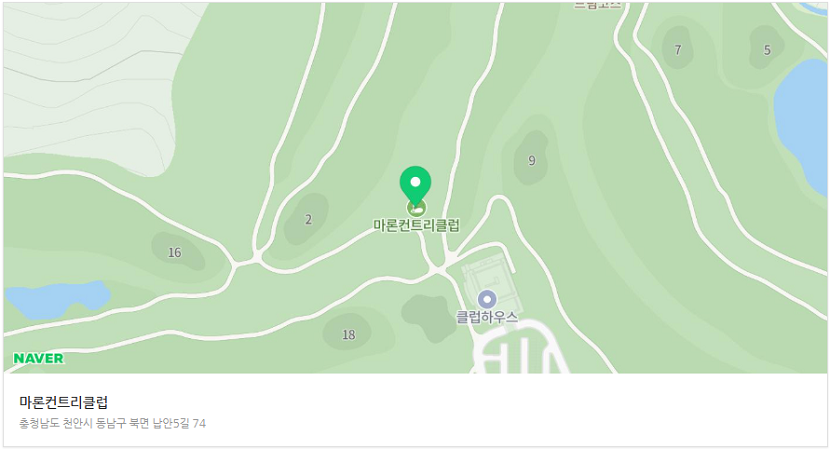Click the green location pin marker
This screenshot has height=449, width=830.
[416, 185]
